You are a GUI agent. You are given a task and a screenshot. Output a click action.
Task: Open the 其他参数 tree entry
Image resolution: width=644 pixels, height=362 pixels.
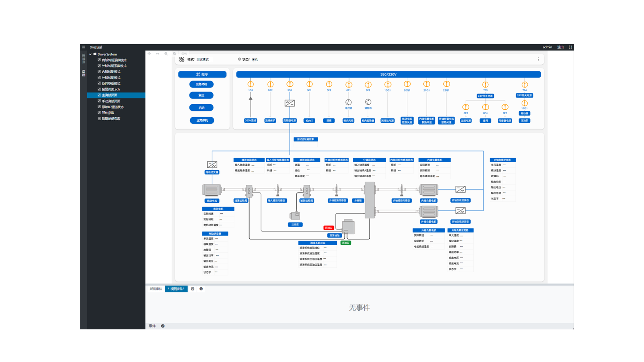pos(108,113)
